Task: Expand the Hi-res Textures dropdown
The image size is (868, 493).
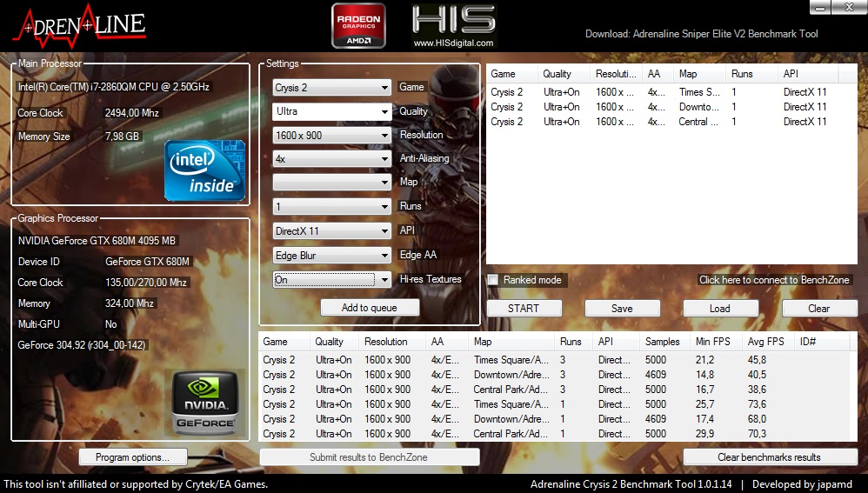Action: [x=331, y=279]
